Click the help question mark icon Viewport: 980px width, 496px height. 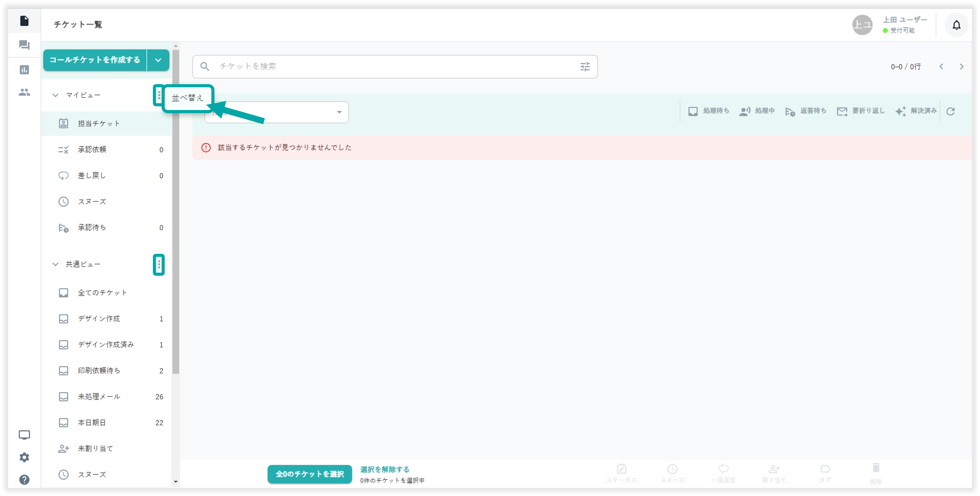[24, 480]
